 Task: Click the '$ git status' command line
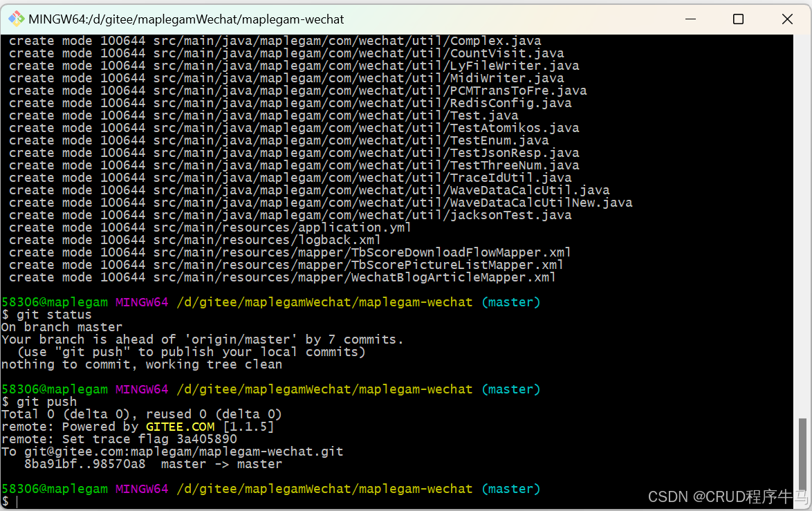tap(46, 315)
